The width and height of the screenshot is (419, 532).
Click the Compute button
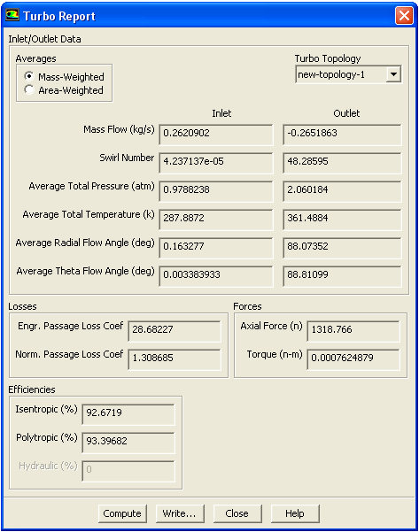[122, 513]
